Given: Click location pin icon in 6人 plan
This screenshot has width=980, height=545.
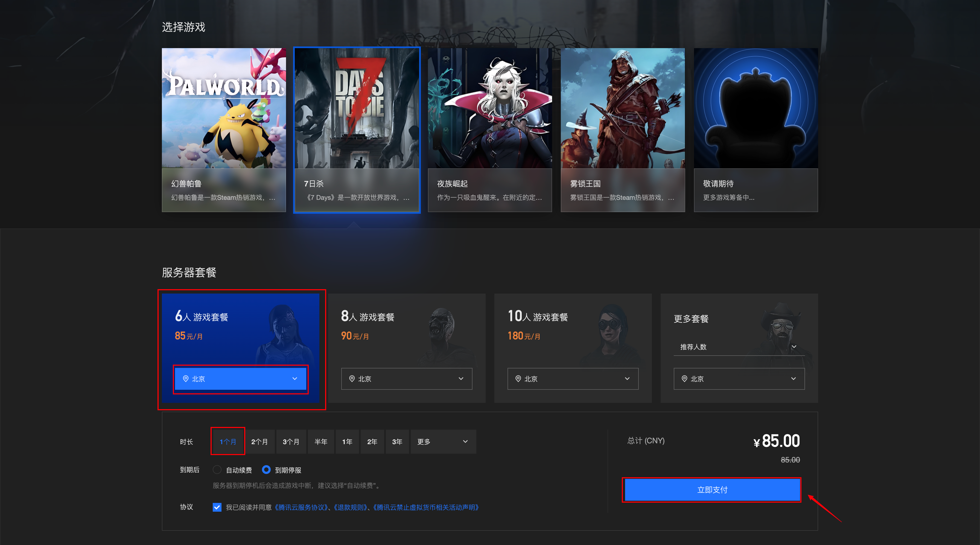Looking at the screenshot, I should 186,379.
